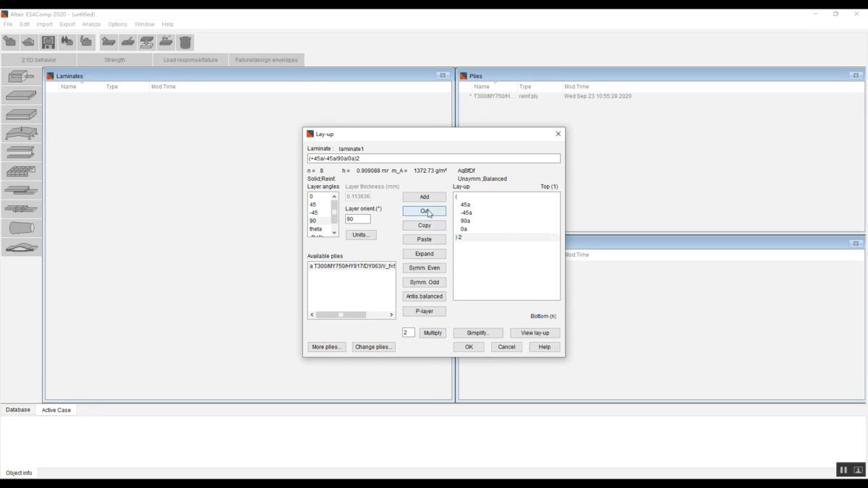Click the Symm. Even button
The width and height of the screenshot is (868, 488).
425,267
